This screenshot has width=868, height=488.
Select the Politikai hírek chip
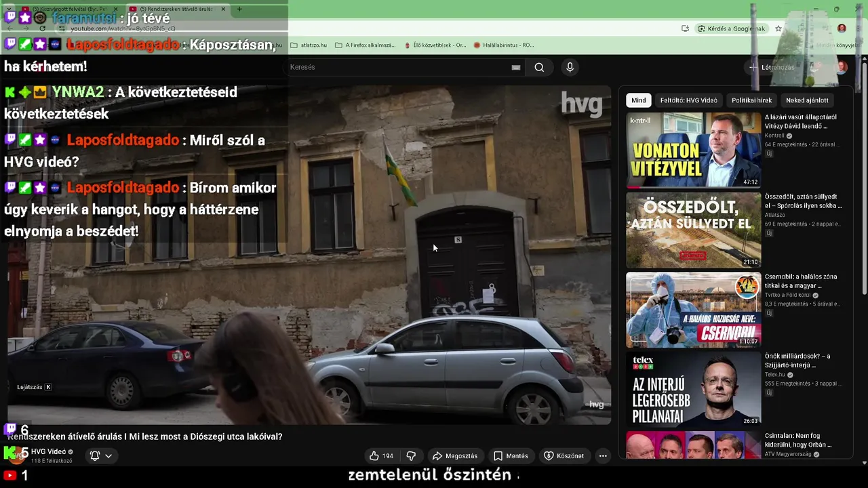pos(751,100)
